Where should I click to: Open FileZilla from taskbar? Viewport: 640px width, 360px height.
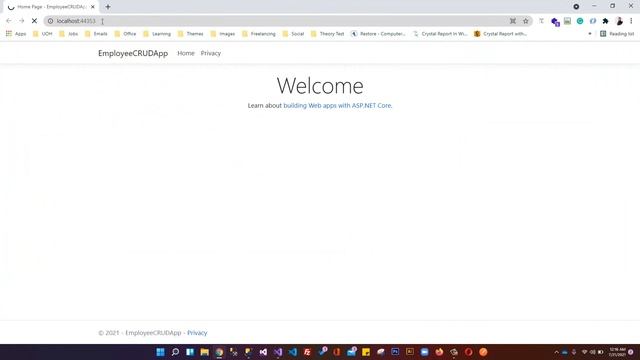pos(307,352)
